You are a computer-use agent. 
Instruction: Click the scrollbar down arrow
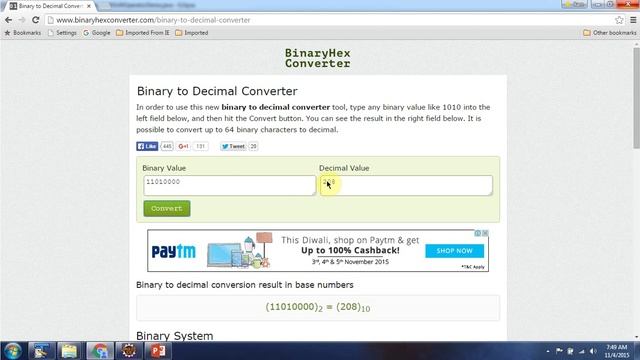[636, 337]
